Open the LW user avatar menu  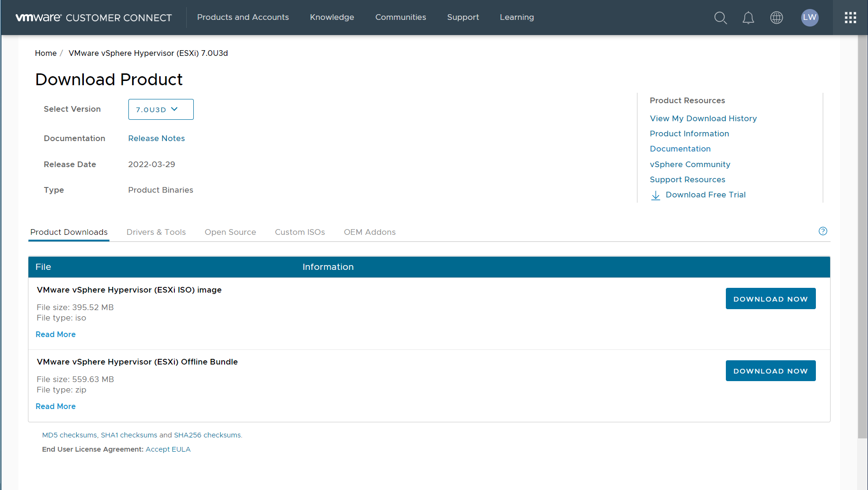pyautogui.click(x=809, y=18)
